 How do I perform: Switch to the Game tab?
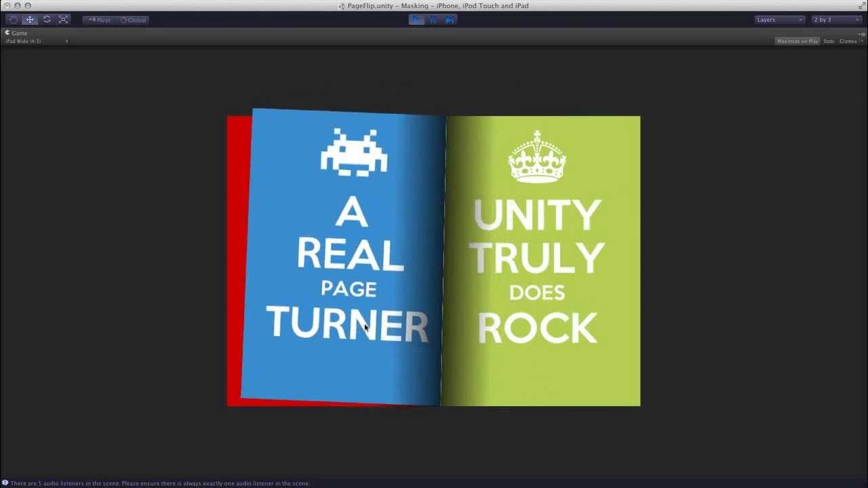pos(16,33)
